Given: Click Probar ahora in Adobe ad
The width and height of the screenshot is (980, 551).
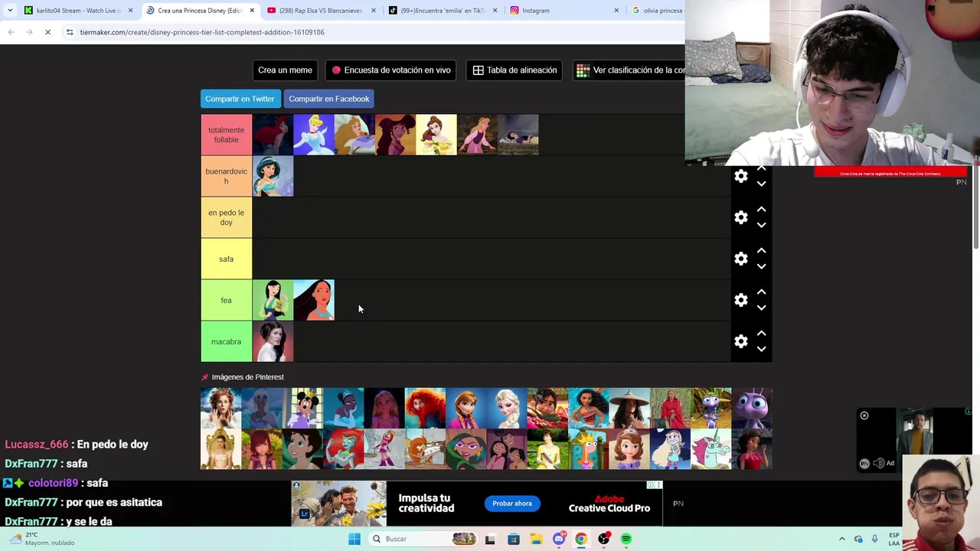Looking at the screenshot, I should coord(512,504).
